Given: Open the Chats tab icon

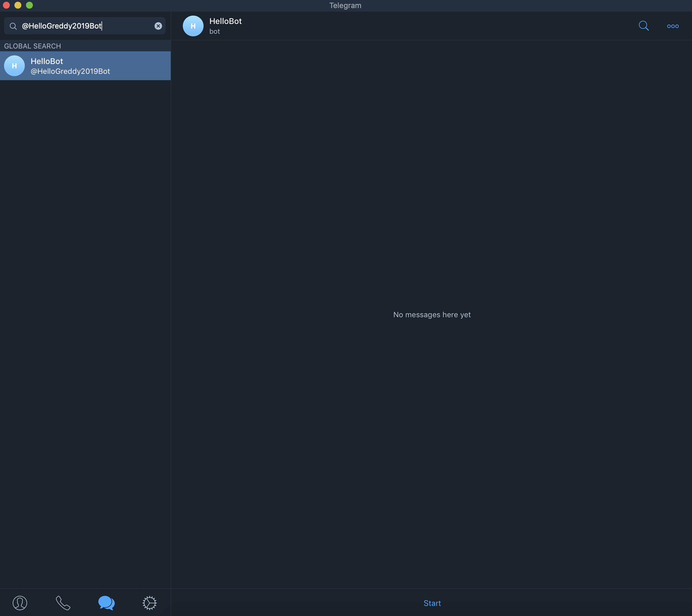Looking at the screenshot, I should [x=106, y=603].
